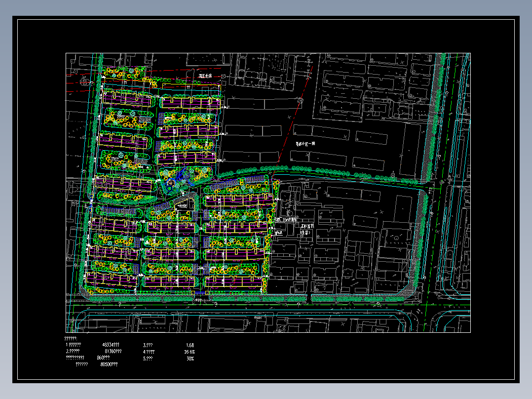The image size is (532, 399).
Task: Click the "(保留)" label on the drawing
Action: [305, 233]
